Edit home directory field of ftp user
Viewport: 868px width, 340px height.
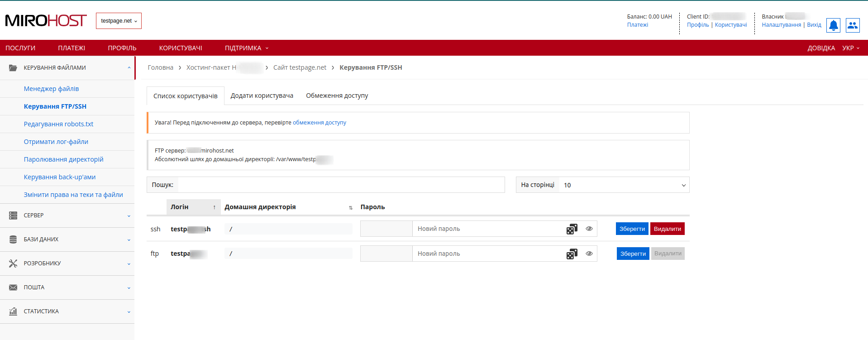(x=288, y=254)
